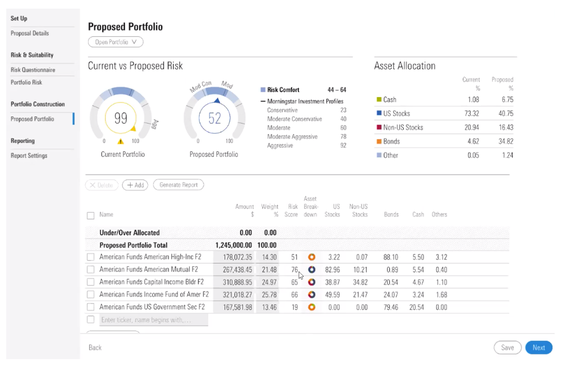Check the American Funds US Government Sec F2 row
Screen dimensions: 565x365
tap(91, 307)
